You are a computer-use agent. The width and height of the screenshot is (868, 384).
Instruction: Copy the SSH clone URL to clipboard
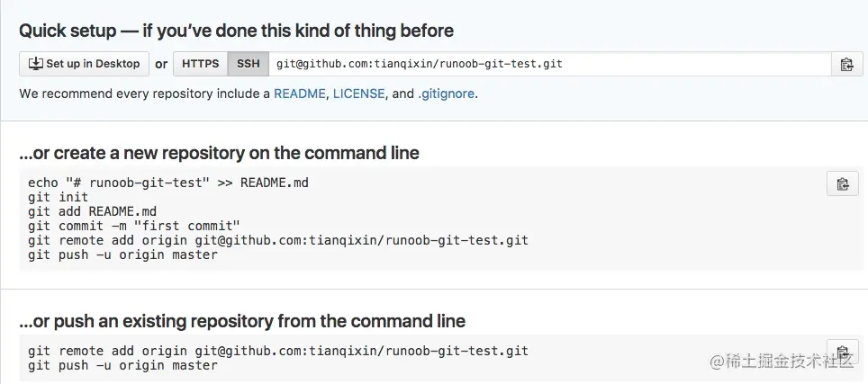(846, 64)
